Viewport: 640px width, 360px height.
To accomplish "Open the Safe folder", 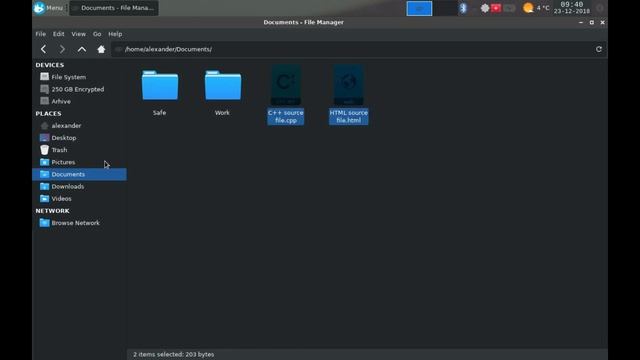I will (x=160, y=85).
